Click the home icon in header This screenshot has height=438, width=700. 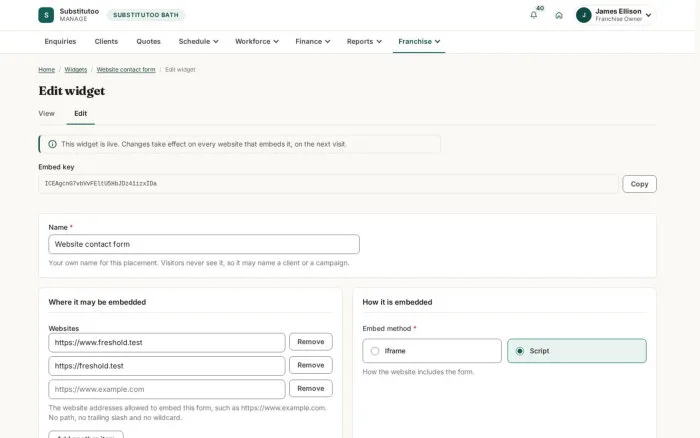559,15
